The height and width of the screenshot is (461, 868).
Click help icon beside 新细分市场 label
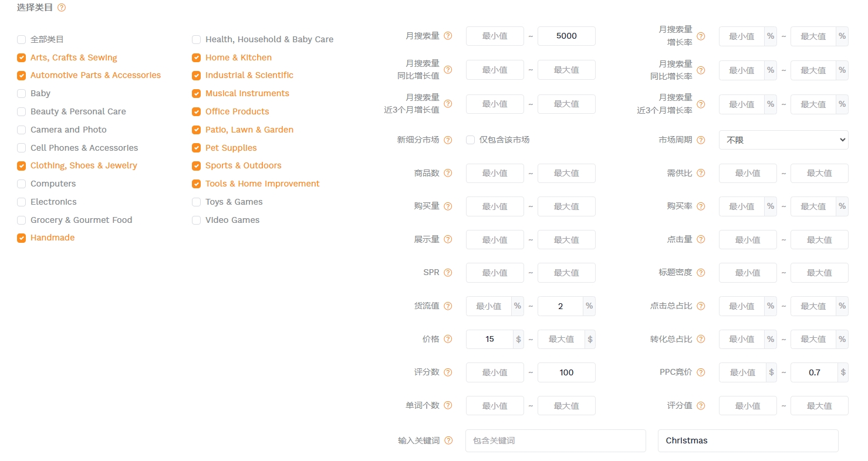click(448, 140)
